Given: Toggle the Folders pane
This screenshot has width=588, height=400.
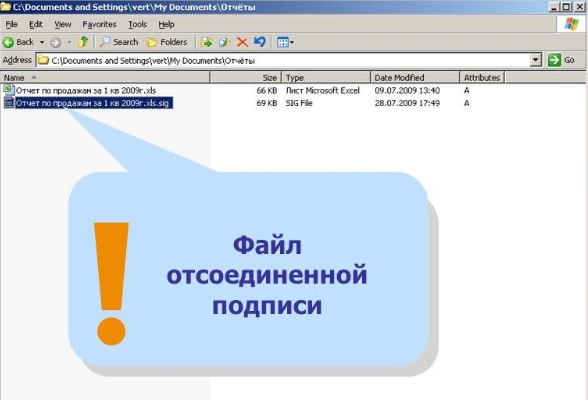Looking at the screenshot, I should (167, 42).
